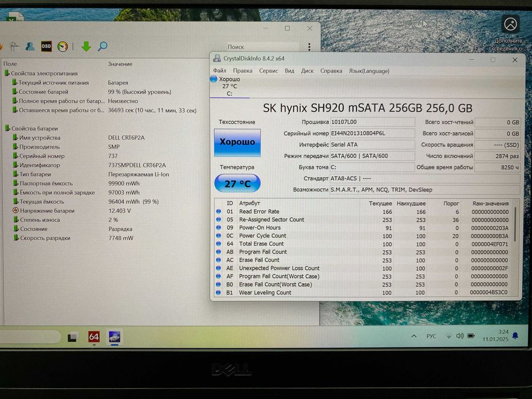Select the Свойства электропитания group
Screen dimensions: 532x399
pos(41,74)
